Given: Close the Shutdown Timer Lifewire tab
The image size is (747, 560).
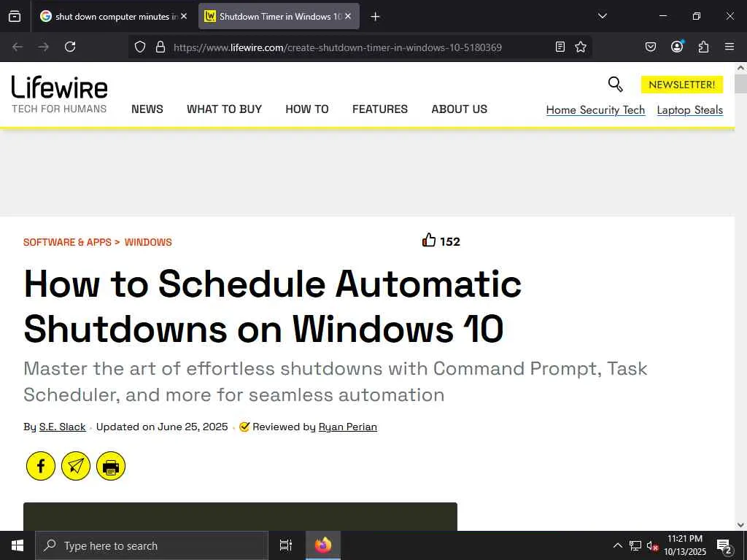Looking at the screenshot, I should point(348,16).
